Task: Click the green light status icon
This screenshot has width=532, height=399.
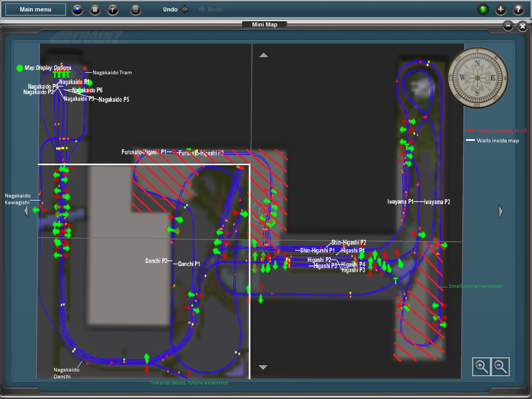Action: (483, 9)
